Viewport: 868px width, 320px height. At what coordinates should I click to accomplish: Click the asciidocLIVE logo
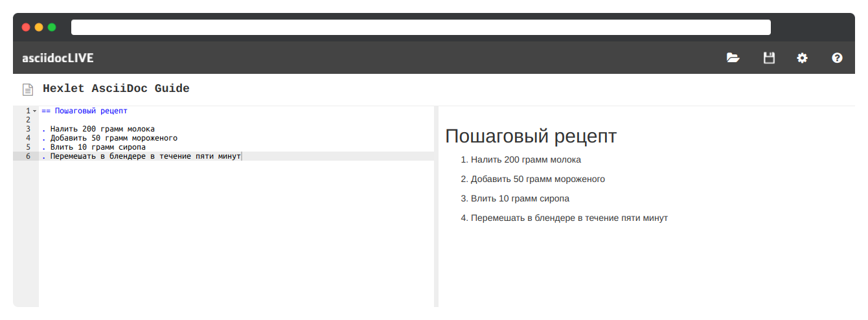point(58,58)
